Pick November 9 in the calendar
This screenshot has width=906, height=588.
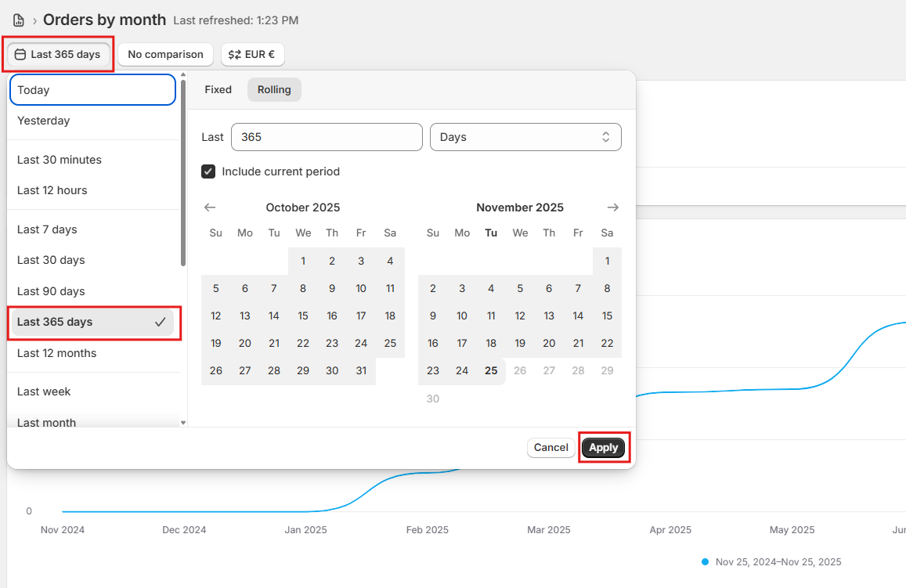coord(433,316)
